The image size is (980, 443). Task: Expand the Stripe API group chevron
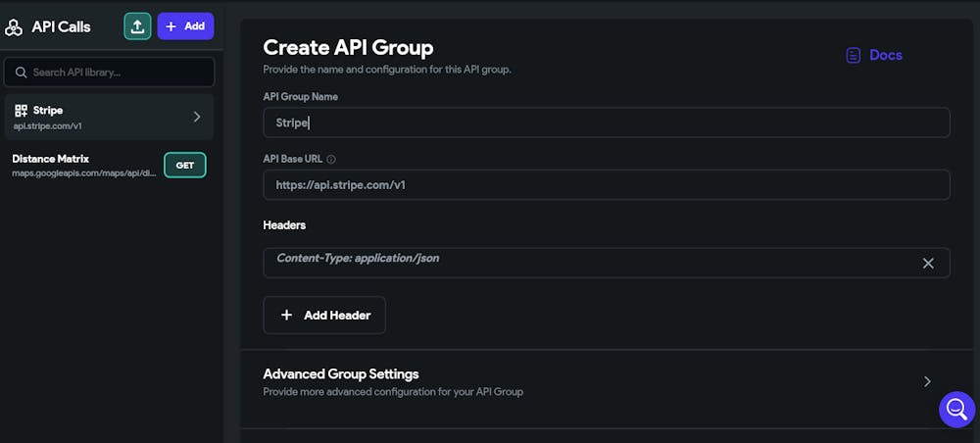[x=197, y=117]
